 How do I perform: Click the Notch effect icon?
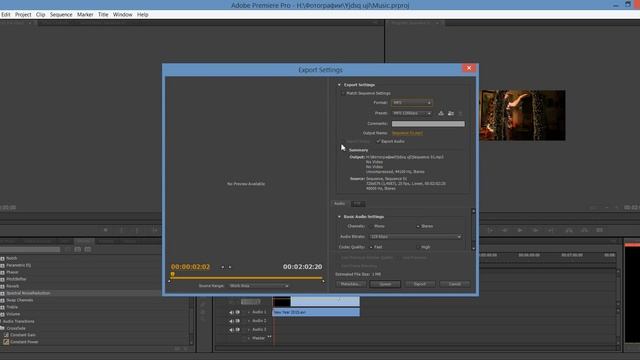[2, 258]
